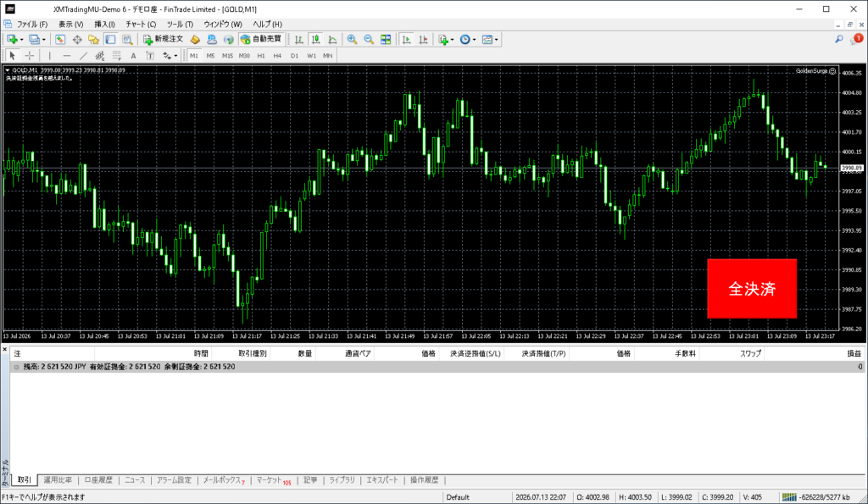Viewport: 868px width, 504px height.
Task: Click the Default profile in status bar
Action: [x=458, y=497]
